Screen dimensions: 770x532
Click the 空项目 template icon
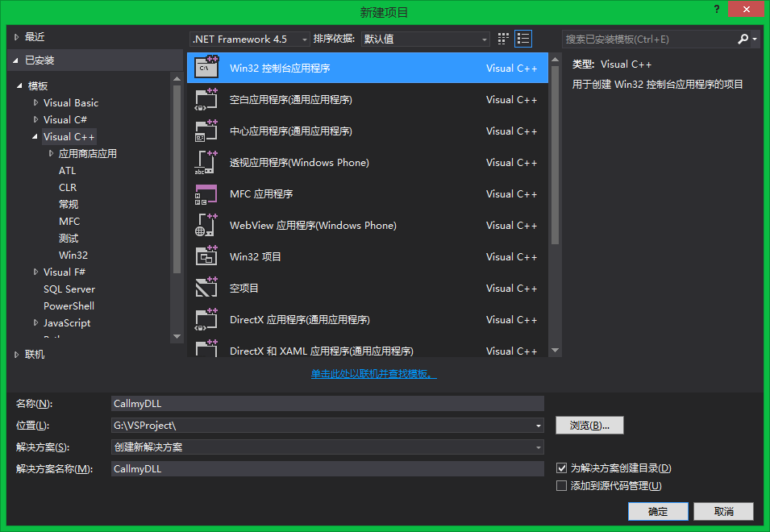point(206,288)
